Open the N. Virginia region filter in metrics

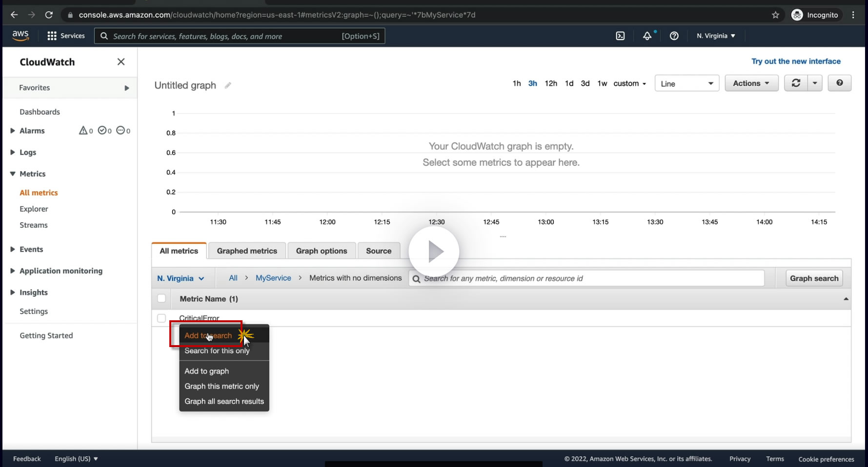(181, 278)
